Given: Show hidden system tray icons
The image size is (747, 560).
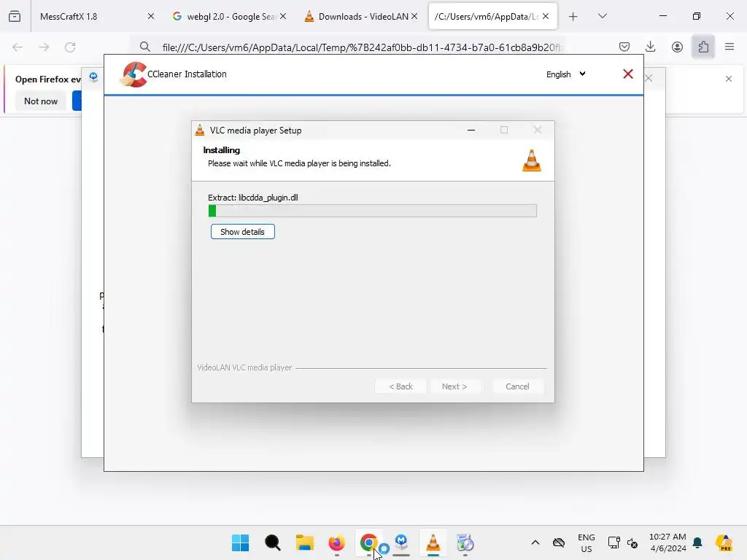Looking at the screenshot, I should tap(535, 542).
